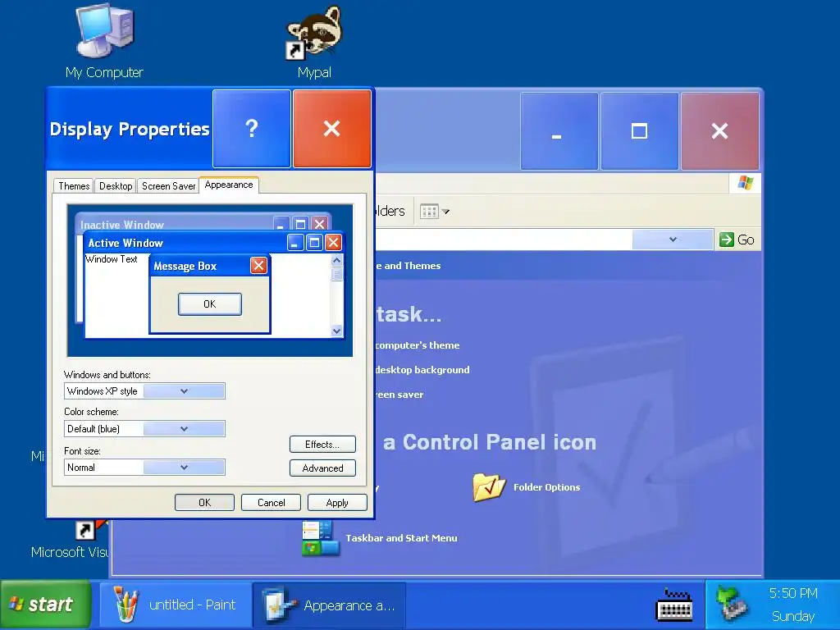
Task: Click the network tray icon
Action: coord(730,605)
